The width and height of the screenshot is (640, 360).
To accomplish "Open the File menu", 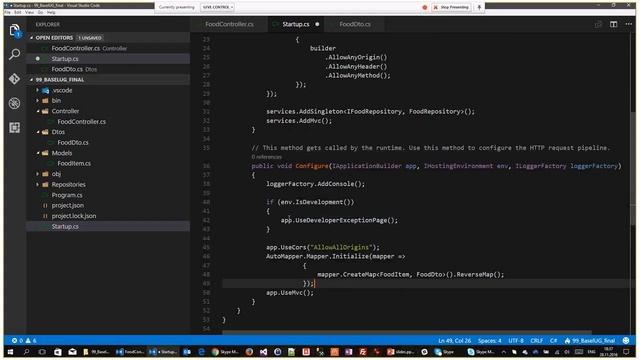I will tap(7, 13).
